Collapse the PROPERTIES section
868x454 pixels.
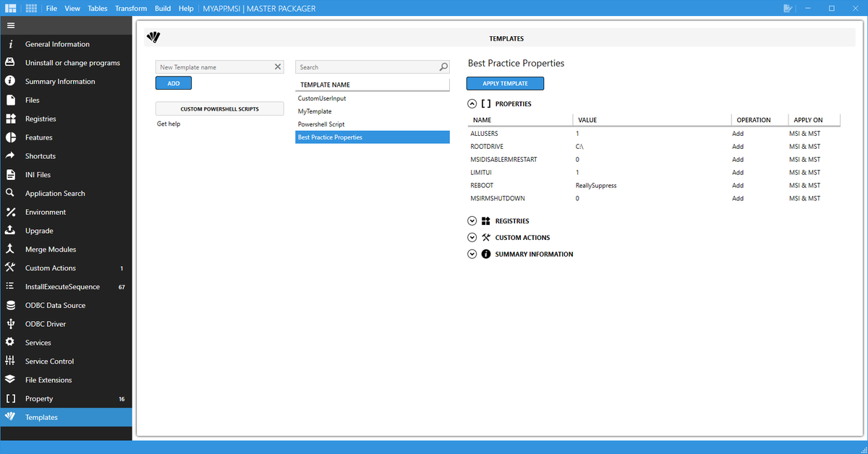point(472,103)
